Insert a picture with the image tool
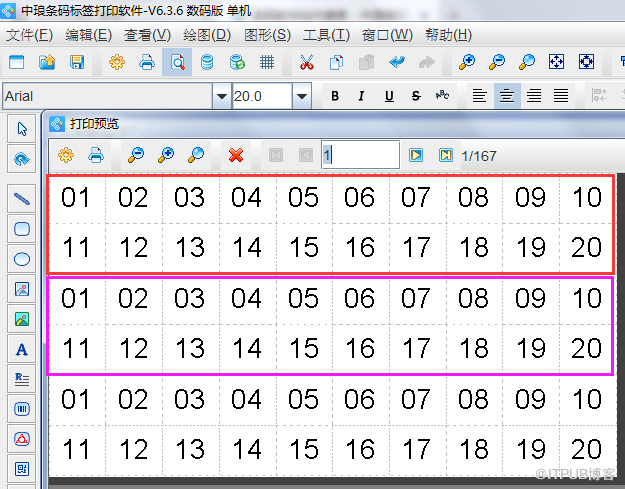This screenshot has height=489, width=625. pyautogui.click(x=22, y=289)
